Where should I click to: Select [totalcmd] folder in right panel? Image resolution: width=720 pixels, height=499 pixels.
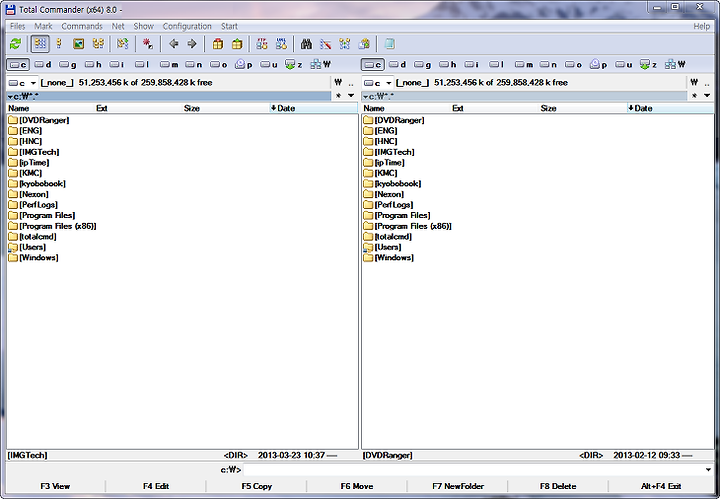coord(388,237)
